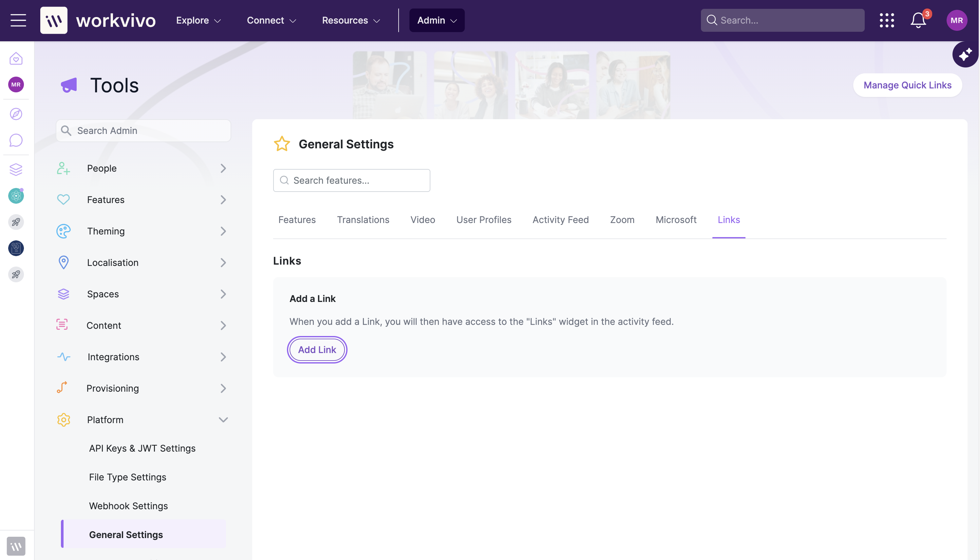The image size is (980, 560).
Task: Open Webhook Settings
Action: pos(128,506)
